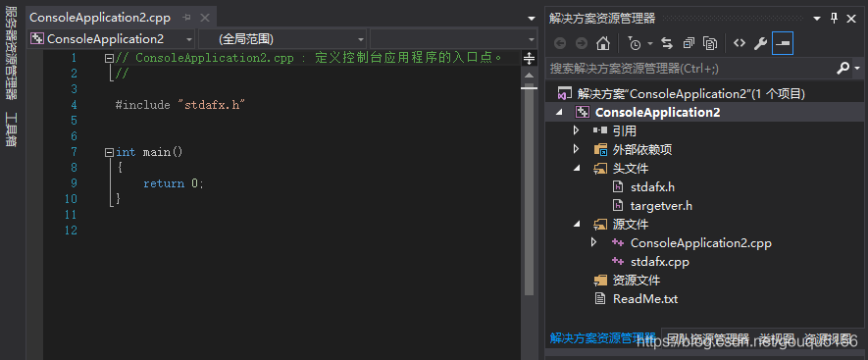Close the Solution Explorer panel
Image resolution: width=868 pixels, height=360 pixels.
pyautogui.click(x=852, y=19)
